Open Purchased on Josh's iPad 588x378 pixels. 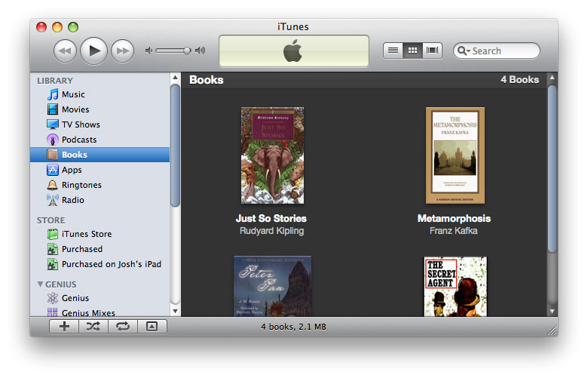click(x=100, y=264)
